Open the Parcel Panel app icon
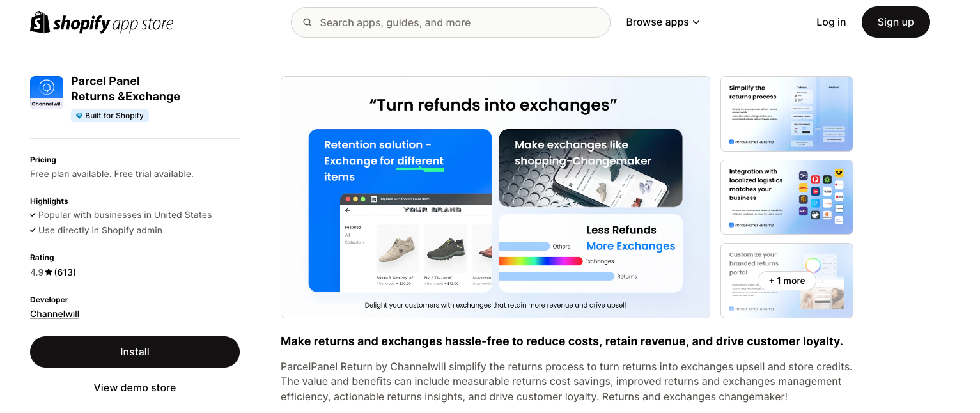 pyautogui.click(x=47, y=93)
